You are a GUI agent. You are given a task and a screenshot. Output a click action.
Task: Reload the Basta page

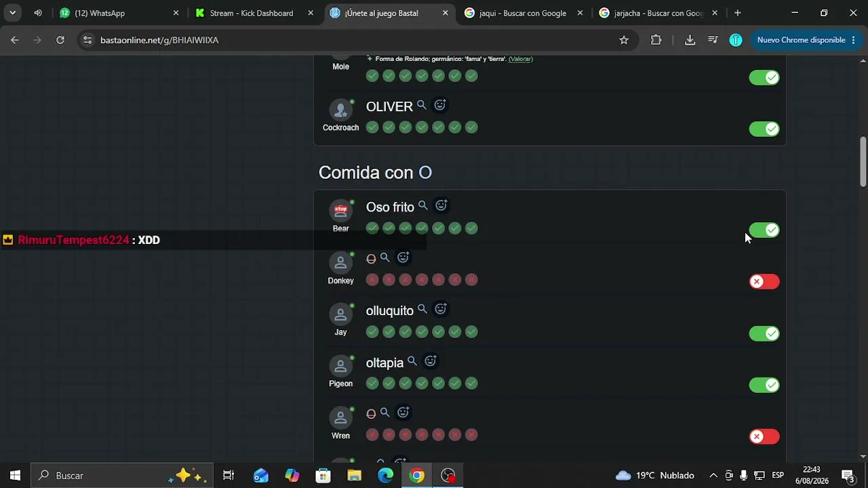(60, 40)
